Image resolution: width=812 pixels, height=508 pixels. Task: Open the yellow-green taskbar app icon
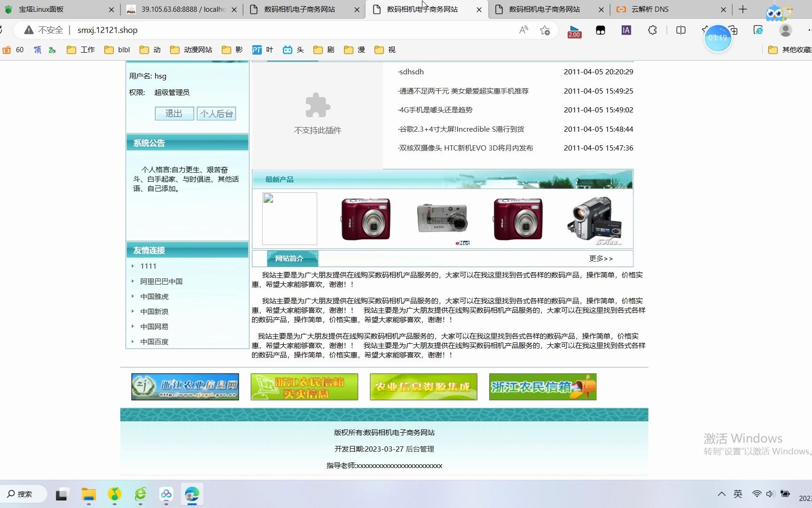click(x=114, y=494)
